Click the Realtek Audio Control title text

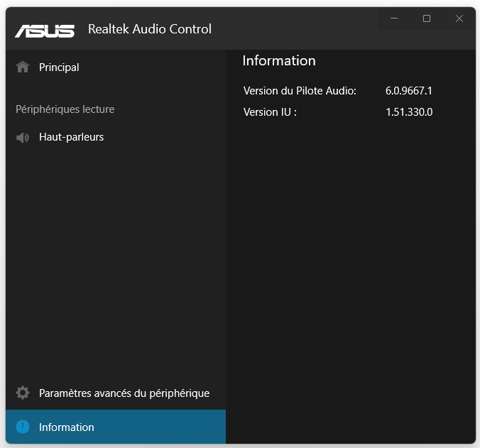tap(150, 29)
